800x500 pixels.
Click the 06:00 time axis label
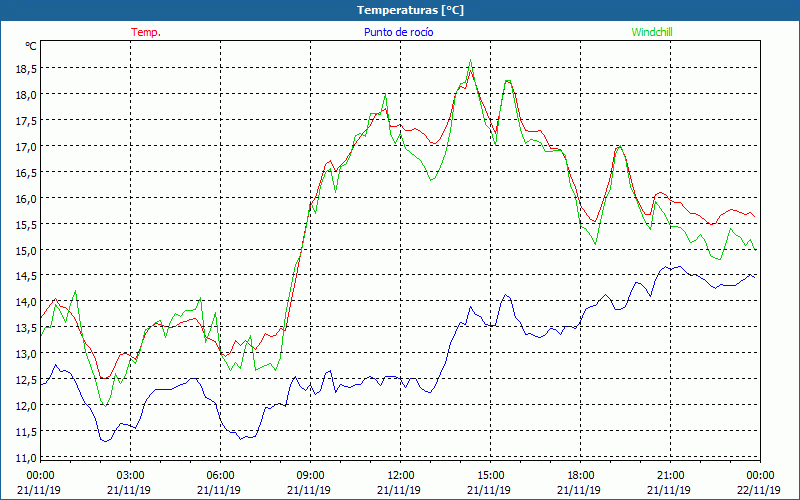pyautogui.click(x=220, y=476)
